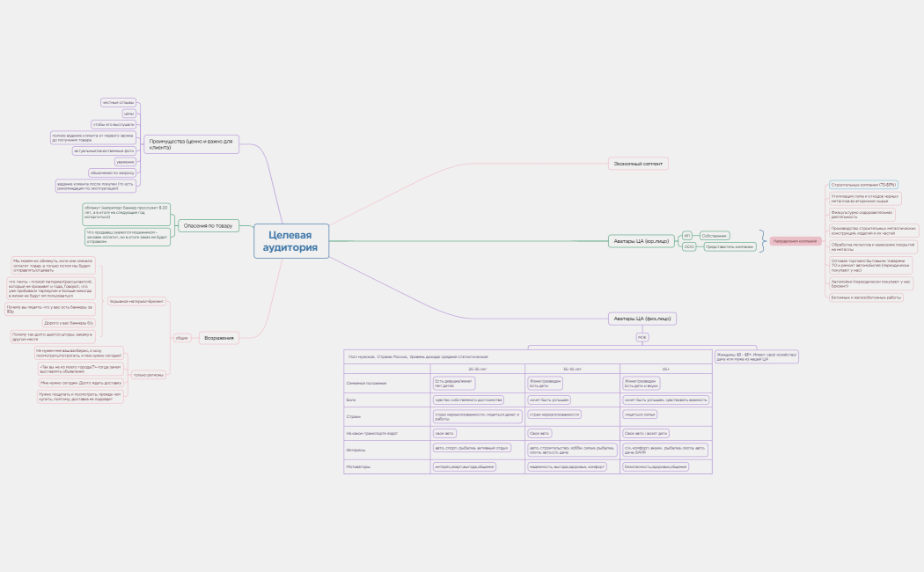Select the «ИП» child node

(x=687, y=235)
